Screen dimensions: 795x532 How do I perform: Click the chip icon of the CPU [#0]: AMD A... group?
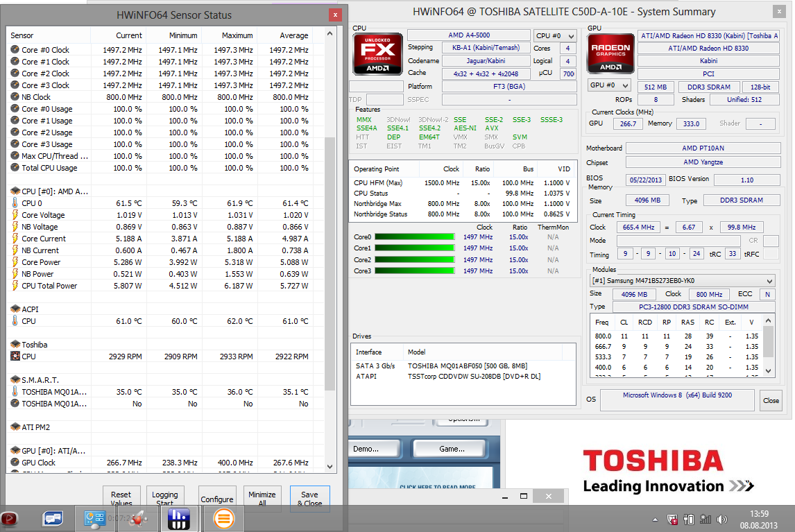pyautogui.click(x=15, y=191)
